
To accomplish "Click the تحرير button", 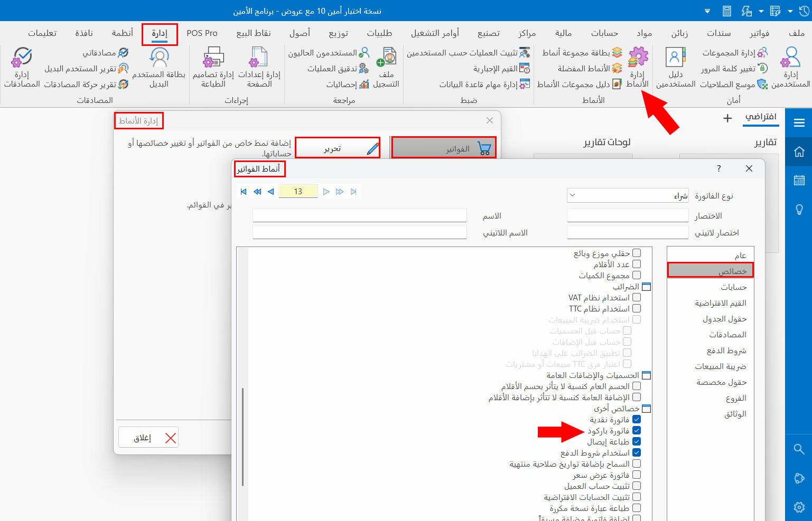I will [x=338, y=148].
